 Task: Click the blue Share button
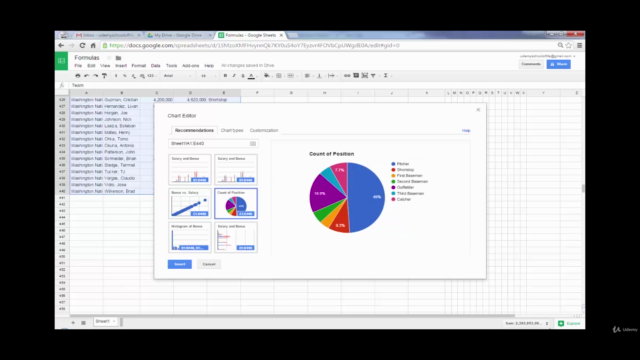point(558,64)
